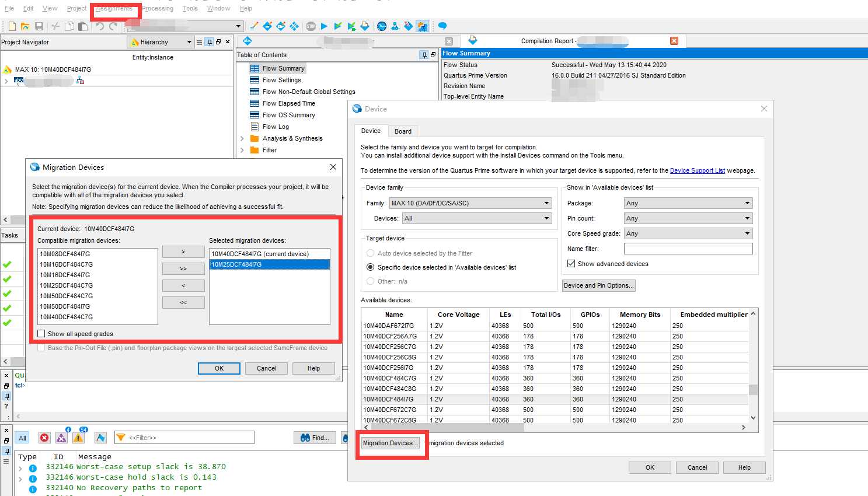Open the Family MAX 10 dropdown

[x=470, y=203]
